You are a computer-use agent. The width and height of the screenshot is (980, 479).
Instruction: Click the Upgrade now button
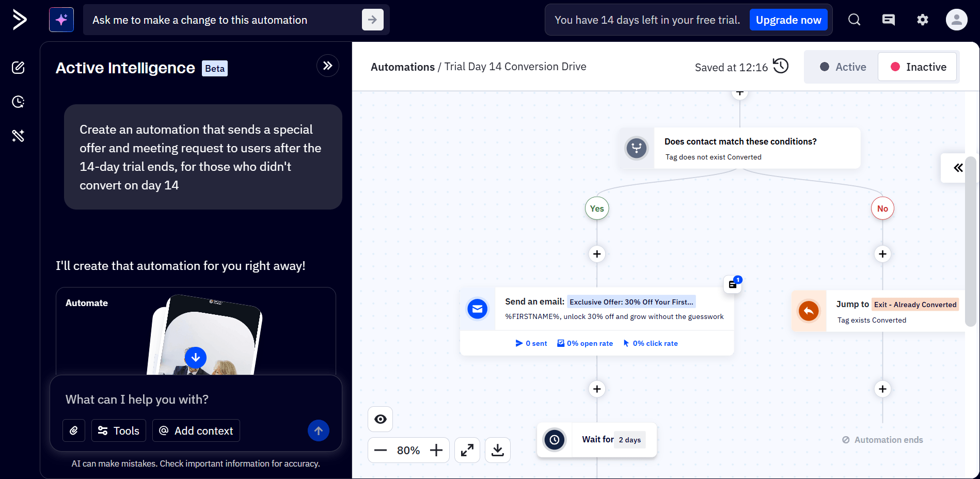point(788,20)
